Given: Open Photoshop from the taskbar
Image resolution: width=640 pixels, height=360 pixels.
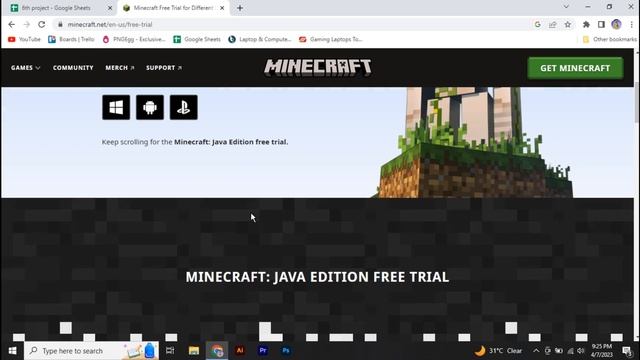Looking at the screenshot, I should pos(286,351).
